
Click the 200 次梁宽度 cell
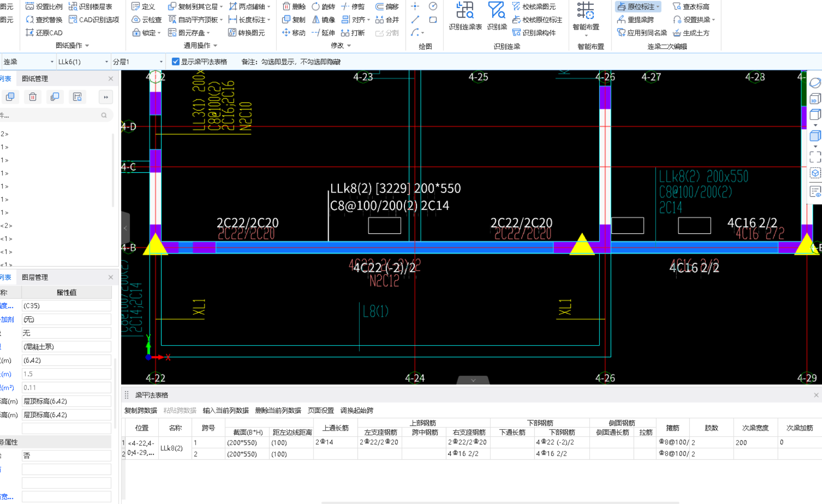(x=755, y=442)
